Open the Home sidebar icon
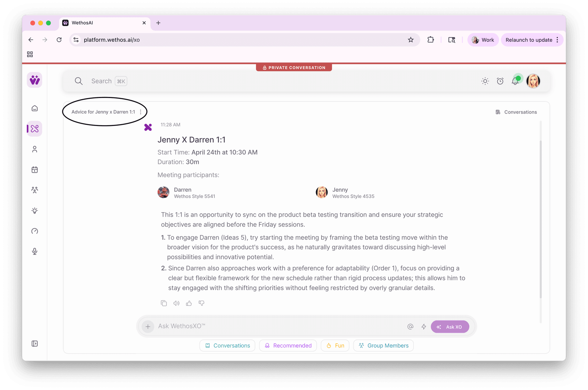Image resolution: width=588 pixels, height=390 pixels. pos(35,108)
